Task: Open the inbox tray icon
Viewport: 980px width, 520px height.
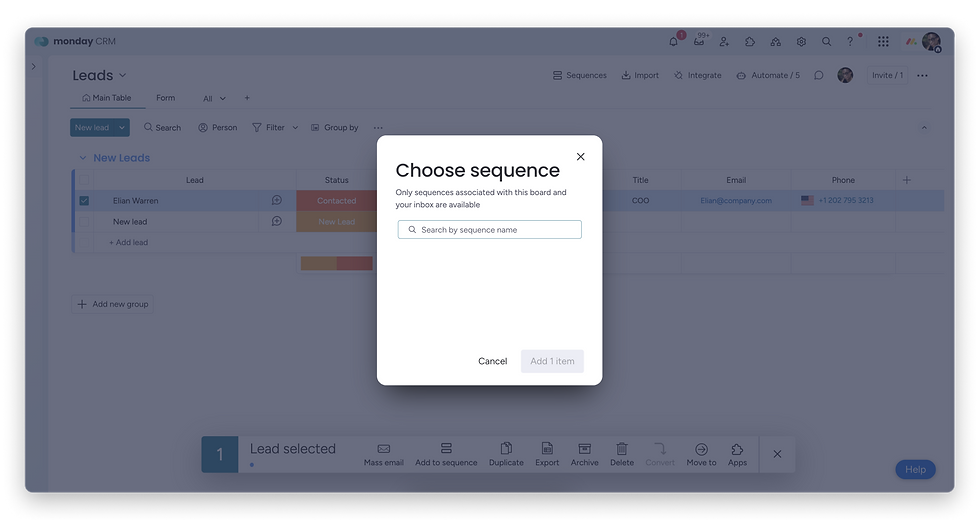Action: coord(699,42)
